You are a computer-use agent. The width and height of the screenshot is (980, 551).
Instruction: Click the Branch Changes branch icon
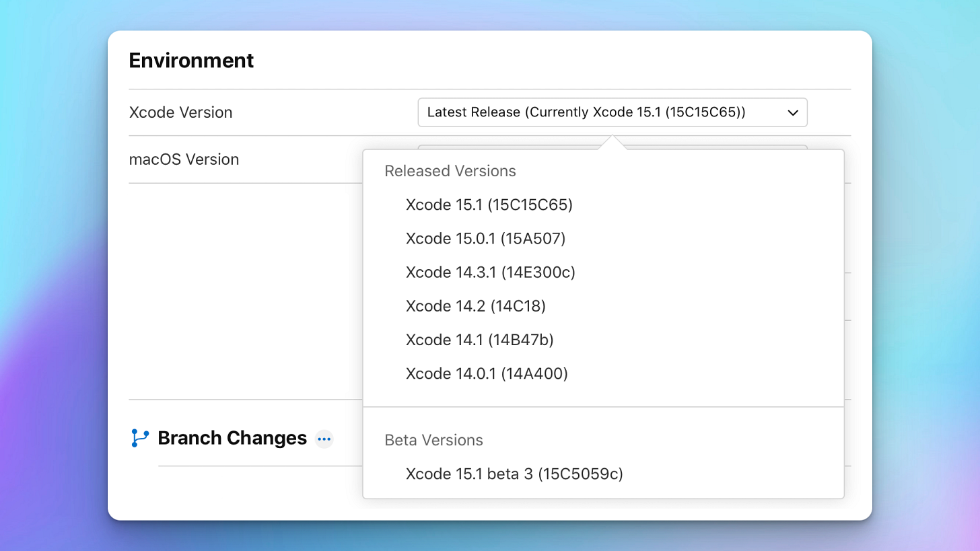pos(139,439)
